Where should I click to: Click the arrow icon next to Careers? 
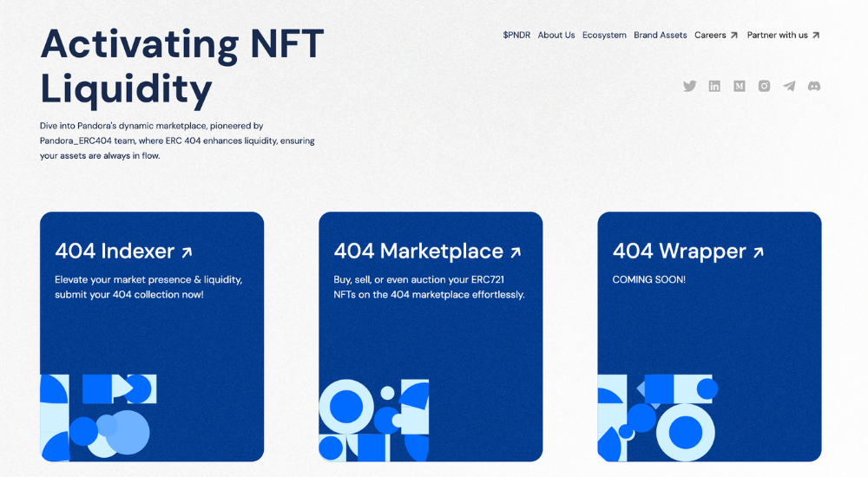point(734,36)
